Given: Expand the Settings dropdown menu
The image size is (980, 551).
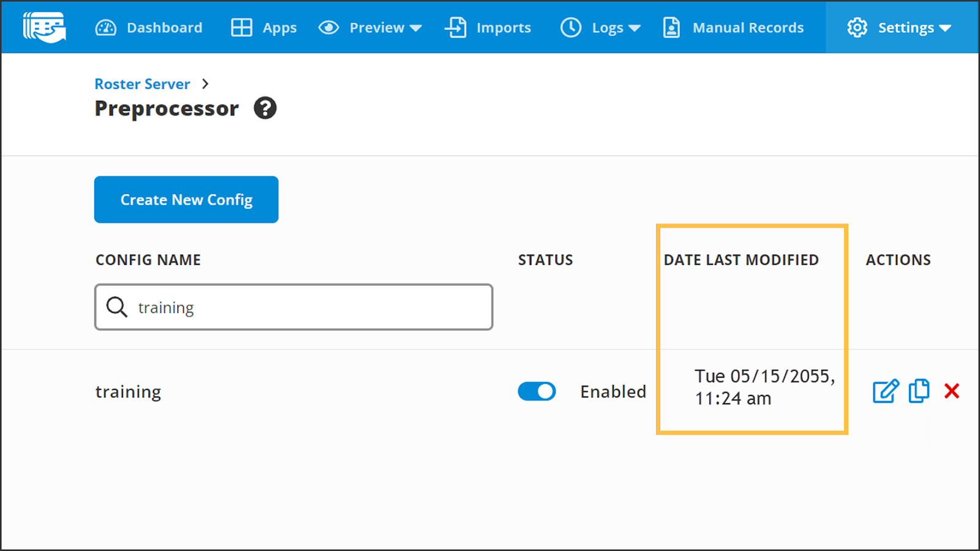Looking at the screenshot, I should coord(899,28).
